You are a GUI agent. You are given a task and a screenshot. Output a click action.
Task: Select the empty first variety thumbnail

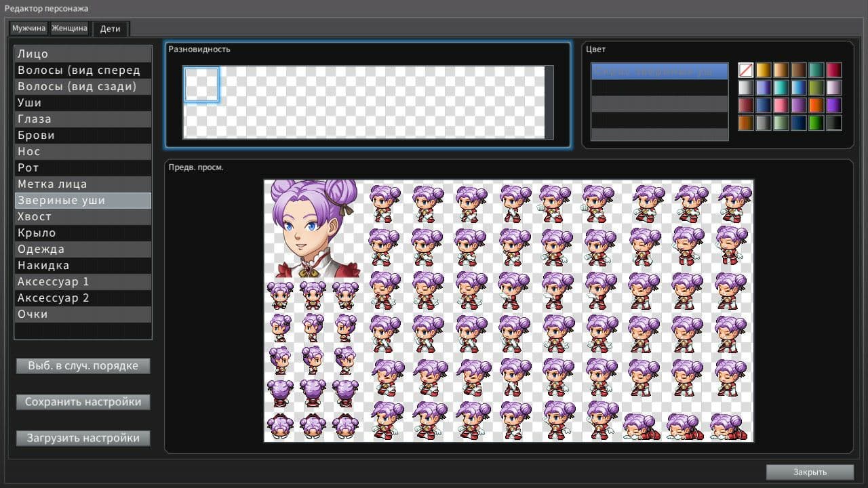click(201, 85)
